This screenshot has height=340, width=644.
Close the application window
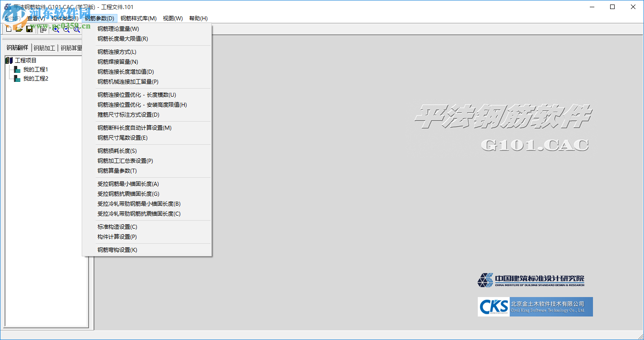tap(633, 7)
